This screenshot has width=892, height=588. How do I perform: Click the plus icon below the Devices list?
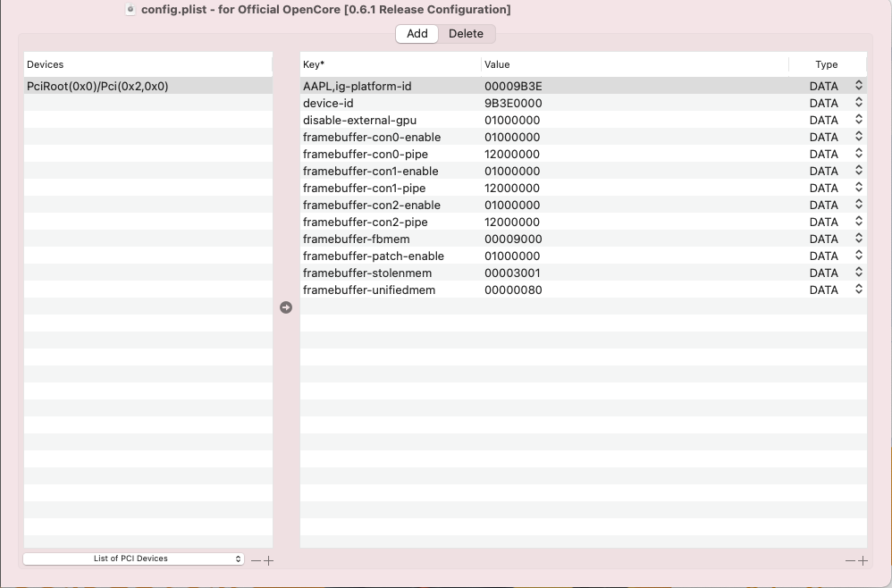(268, 560)
